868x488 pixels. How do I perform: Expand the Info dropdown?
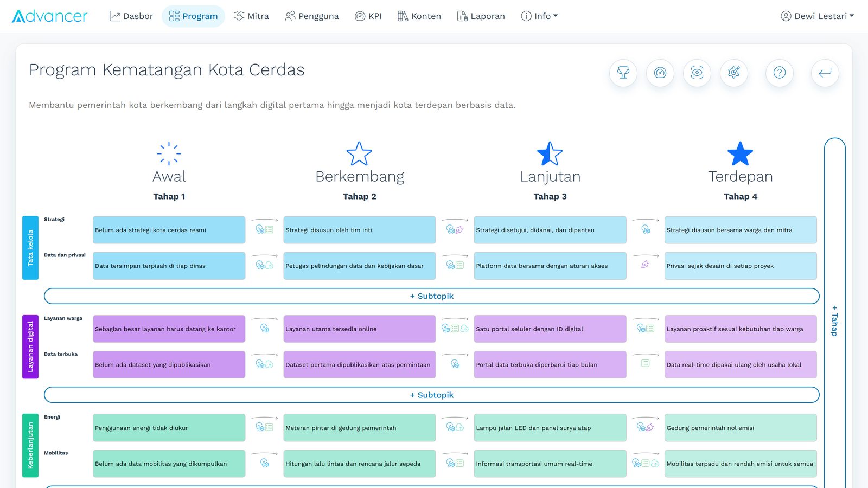[x=539, y=16]
